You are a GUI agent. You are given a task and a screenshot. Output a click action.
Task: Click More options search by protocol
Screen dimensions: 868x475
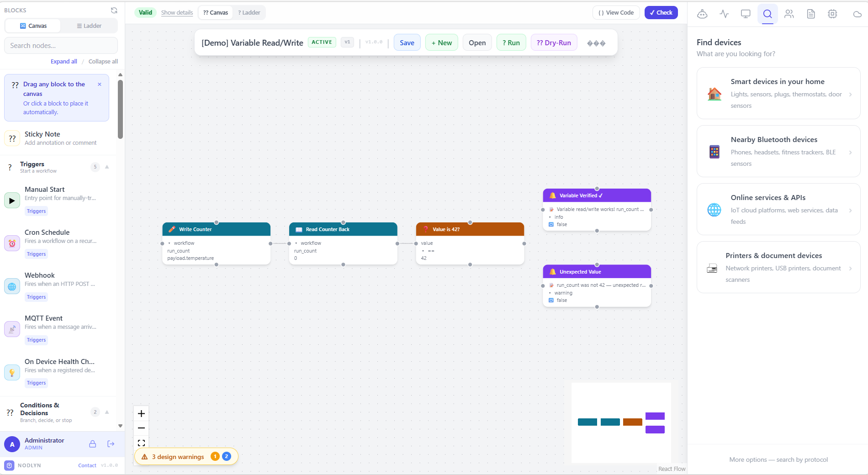(778, 459)
